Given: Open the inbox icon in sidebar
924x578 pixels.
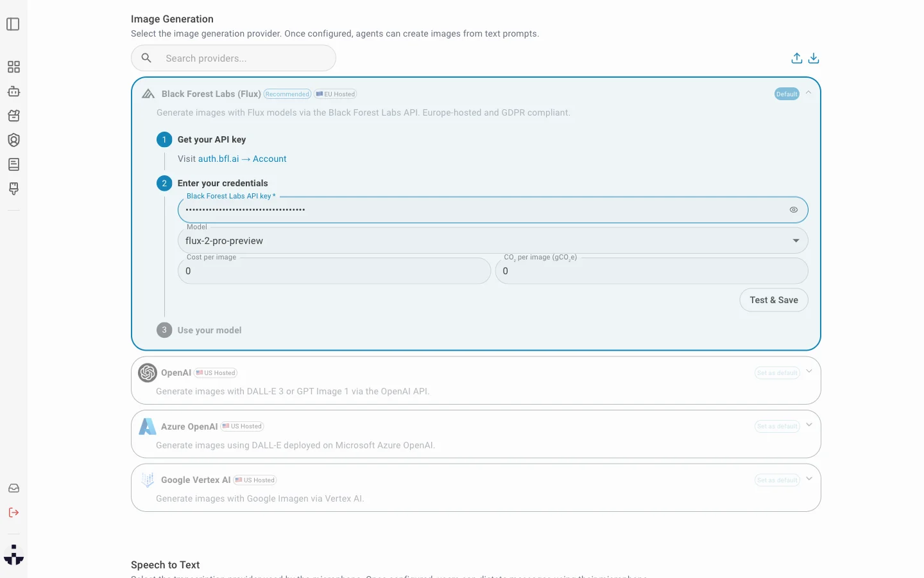Looking at the screenshot, I should click(13, 488).
